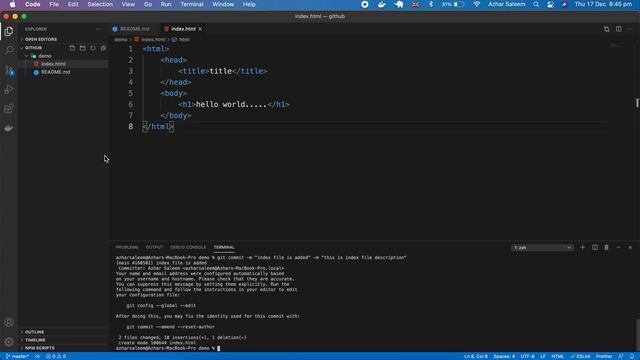Close the index.html editor tab
Image resolution: width=640 pixels, height=360 pixels.
(x=200, y=29)
